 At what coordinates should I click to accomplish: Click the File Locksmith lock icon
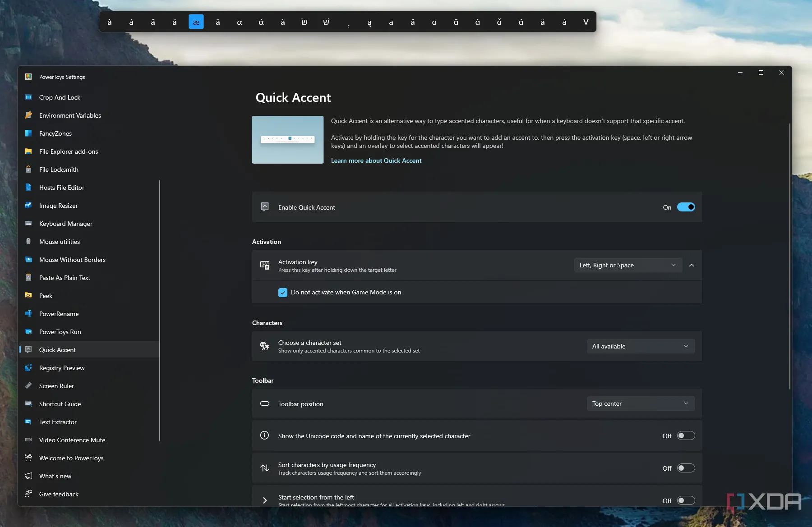pyautogui.click(x=28, y=170)
